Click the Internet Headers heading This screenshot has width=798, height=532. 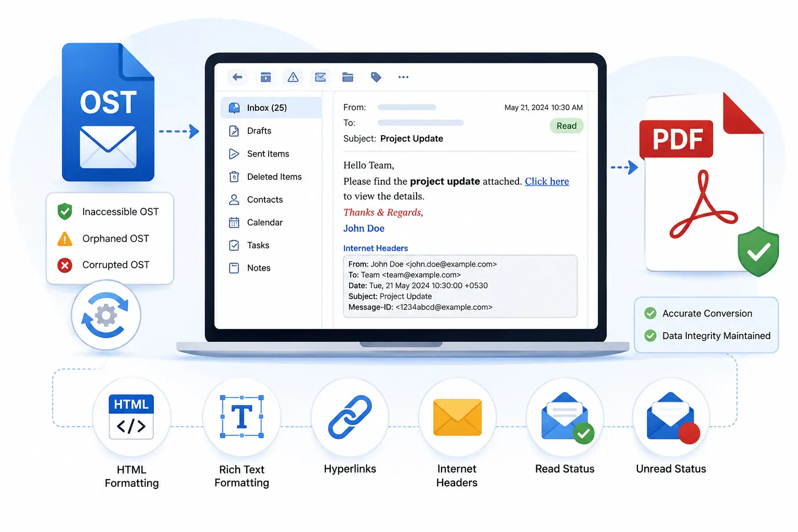(376, 248)
